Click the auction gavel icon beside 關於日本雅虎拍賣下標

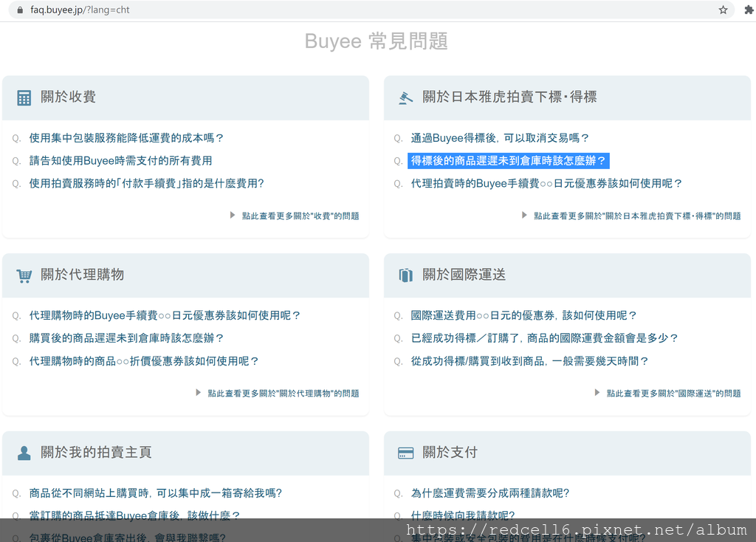pyautogui.click(x=405, y=97)
